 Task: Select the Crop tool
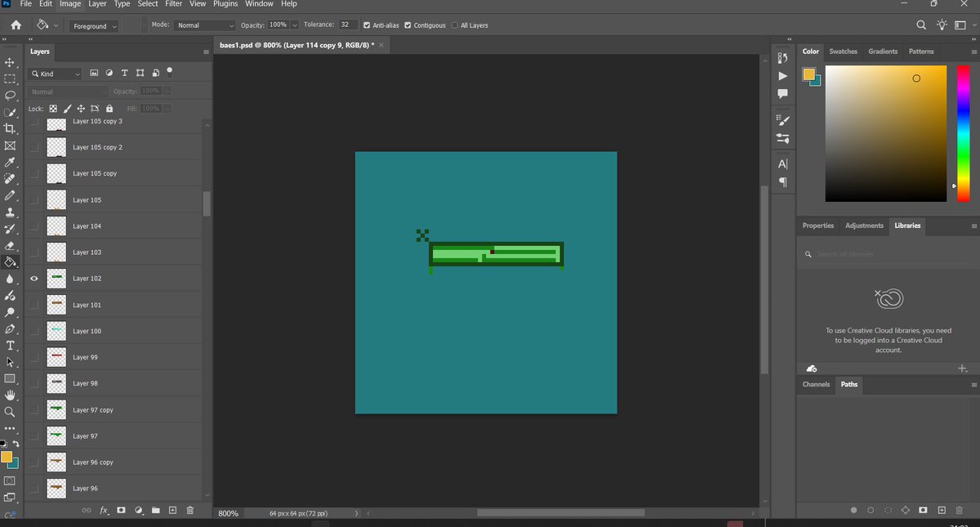pyautogui.click(x=10, y=129)
